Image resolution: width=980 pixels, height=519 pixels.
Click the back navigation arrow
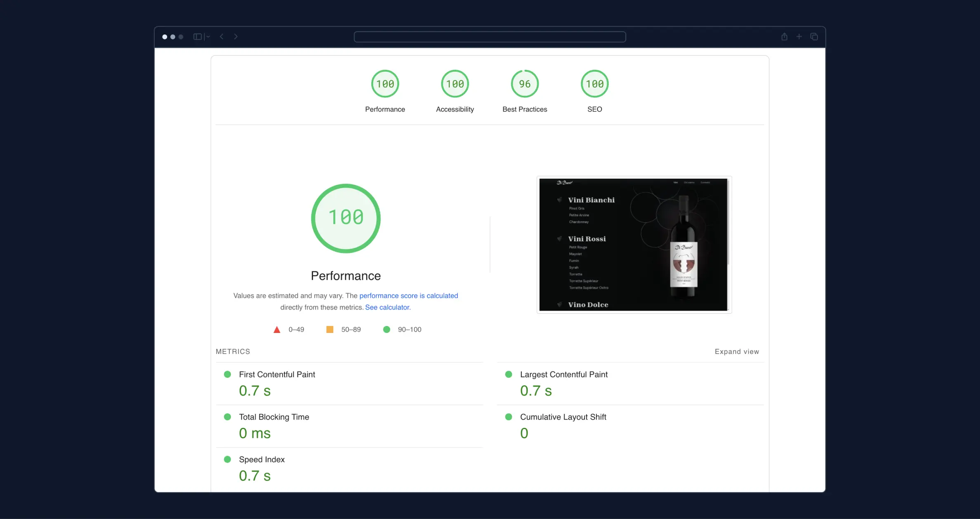(222, 37)
